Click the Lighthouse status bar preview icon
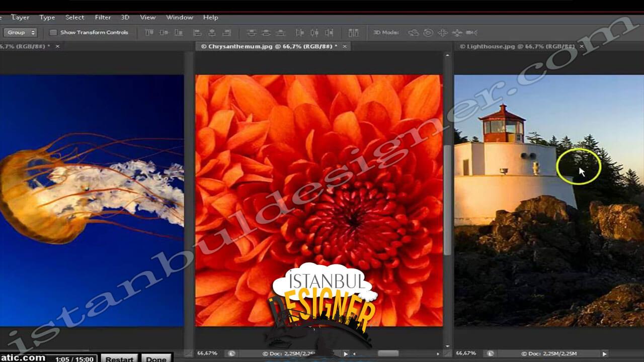Viewport: 644px width, 362px height. coord(490,353)
